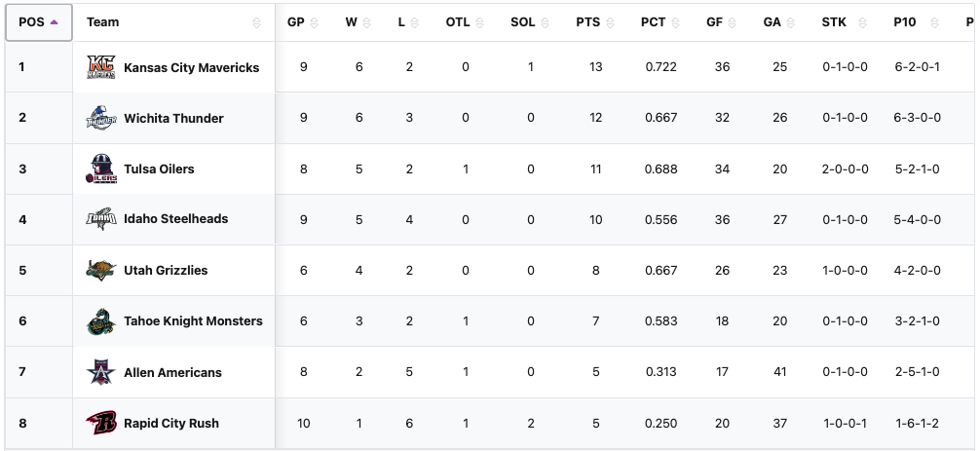Click the Wichita Thunder team logo
The width and height of the screenshot is (980, 451).
(101, 118)
